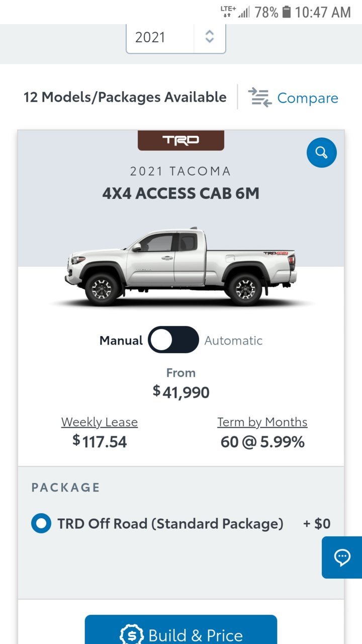Tap the TRD logo badge
The image size is (362, 644).
click(x=181, y=140)
